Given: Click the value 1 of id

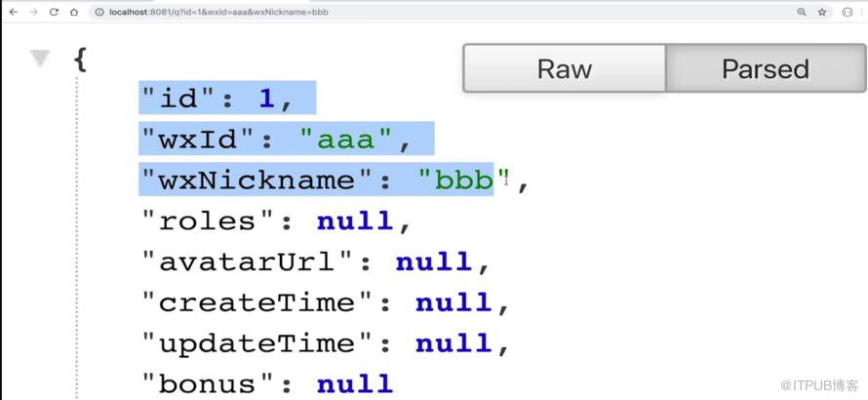Looking at the screenshot, I should [x=267, y=100].
